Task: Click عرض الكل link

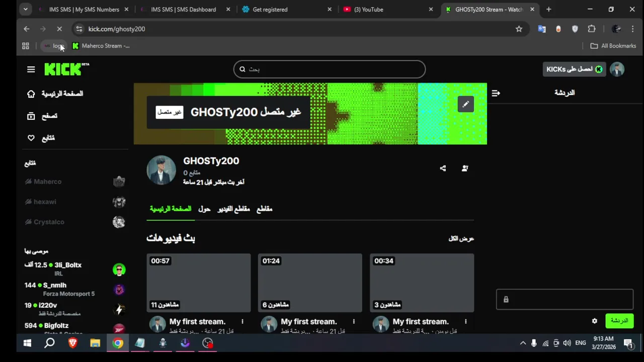Action: tap(461, 238)
